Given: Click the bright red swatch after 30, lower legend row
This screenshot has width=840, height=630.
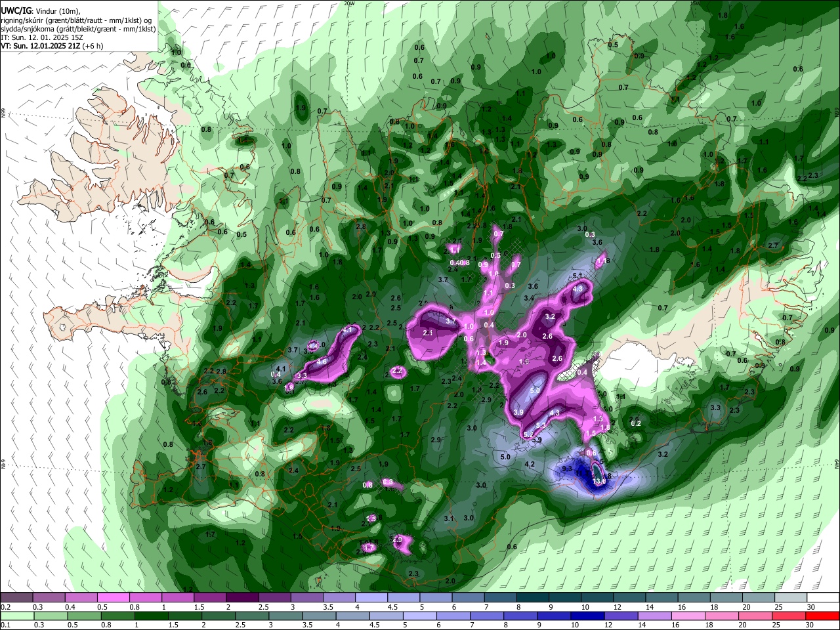Looking at the screenshot, I should (823, 616).
